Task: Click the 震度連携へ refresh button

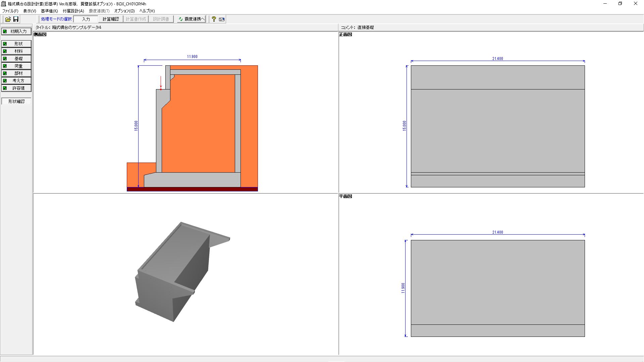Action: point(192,19)
